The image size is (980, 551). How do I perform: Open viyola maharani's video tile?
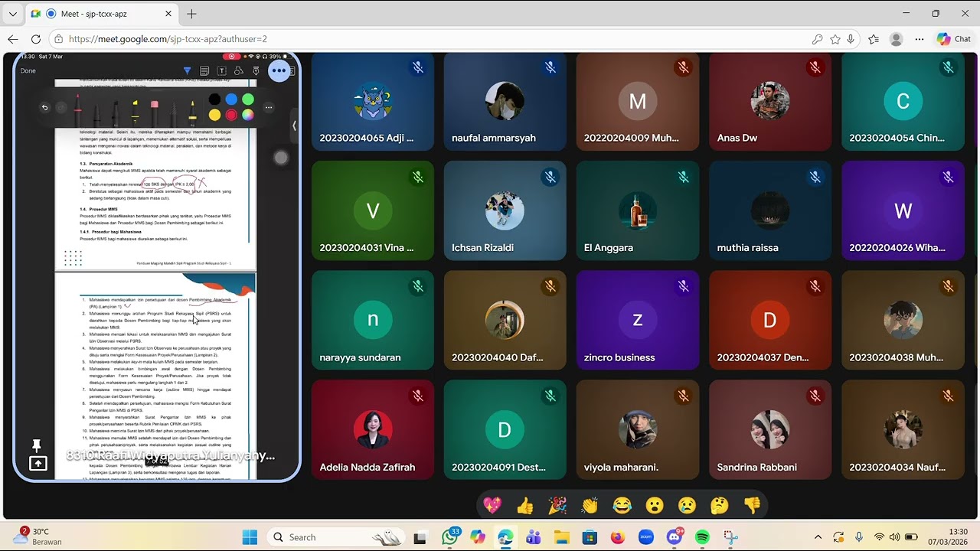(638, 429)
